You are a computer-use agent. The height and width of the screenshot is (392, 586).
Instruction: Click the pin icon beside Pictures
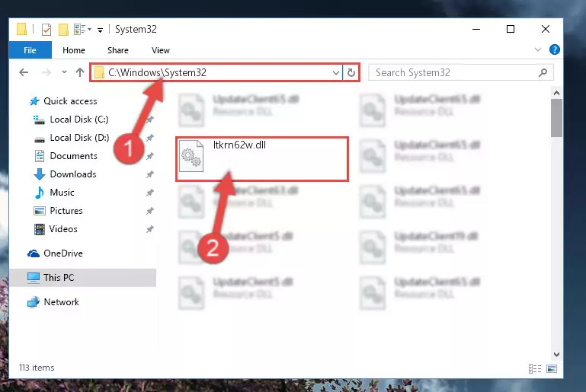[150, 211]
